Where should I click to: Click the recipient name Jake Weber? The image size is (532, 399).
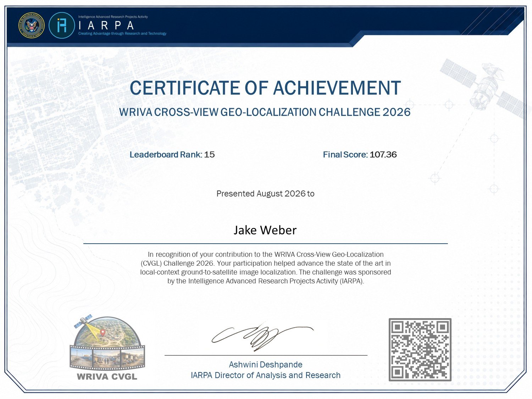[265, 230]
